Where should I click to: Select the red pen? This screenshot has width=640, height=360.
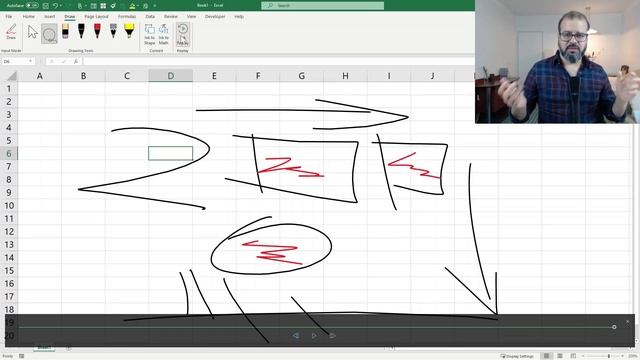point(97,31)
